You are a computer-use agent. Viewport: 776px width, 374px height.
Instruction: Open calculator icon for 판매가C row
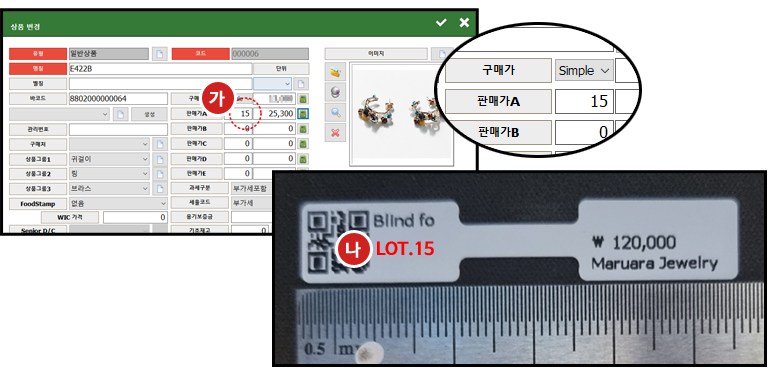click(x=303, y=144)
